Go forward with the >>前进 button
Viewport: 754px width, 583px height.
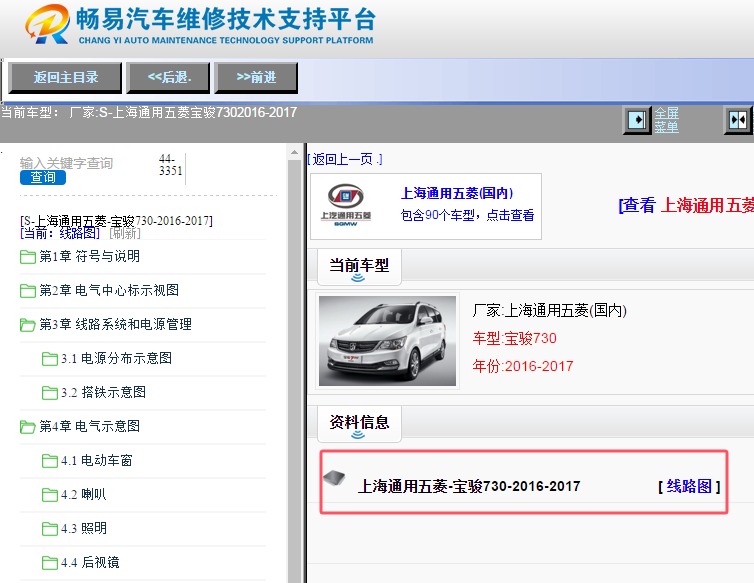(x=256, y=77)
